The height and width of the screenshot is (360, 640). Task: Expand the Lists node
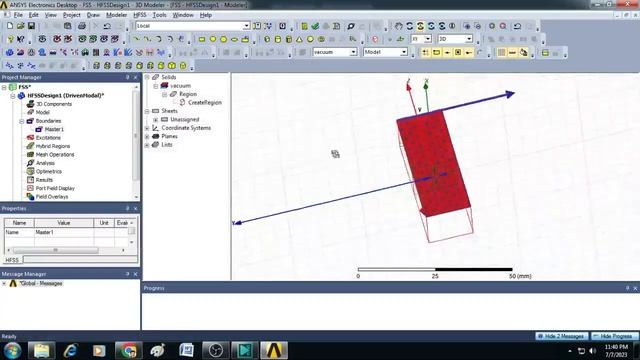(147, 145)
